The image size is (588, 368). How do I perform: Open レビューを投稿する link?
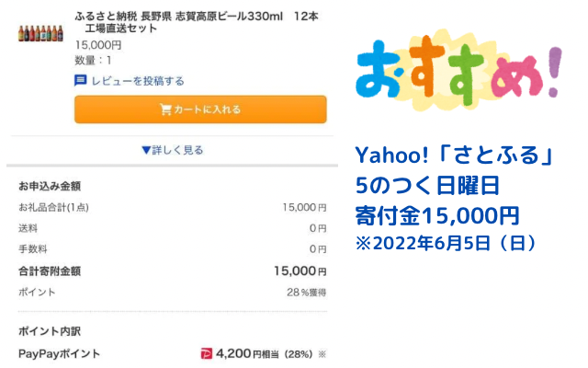[x=138, y=81]
